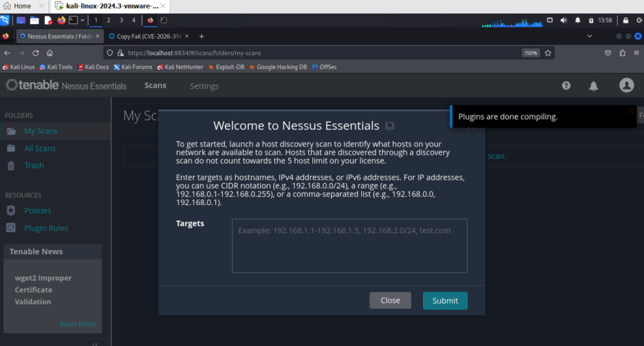Launch the text editor panel icon
Image resolution: width=644 pixels, height=346 pixels.
point(48,20)
